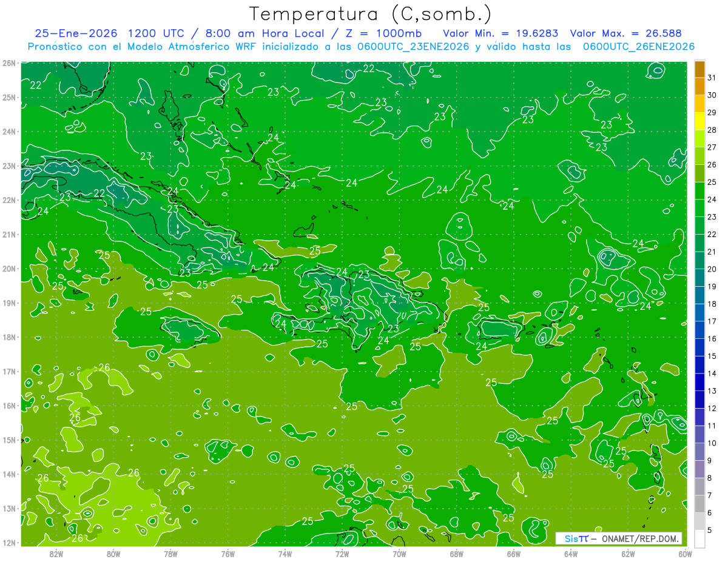Click the latitude axis label "15N"
This screenshot has height=562, width=728.
tap(8, 440)
